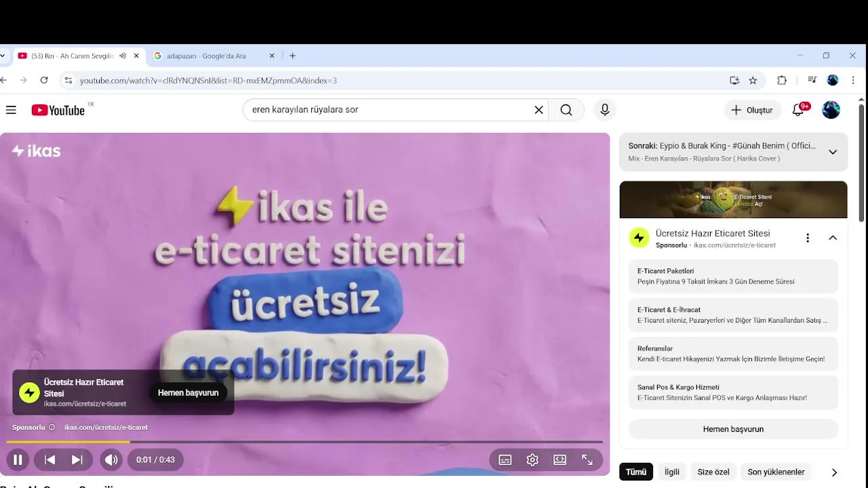The image size is (868, 488).
Task: Close the adapazarı Google tab
Action: [272, 56]
